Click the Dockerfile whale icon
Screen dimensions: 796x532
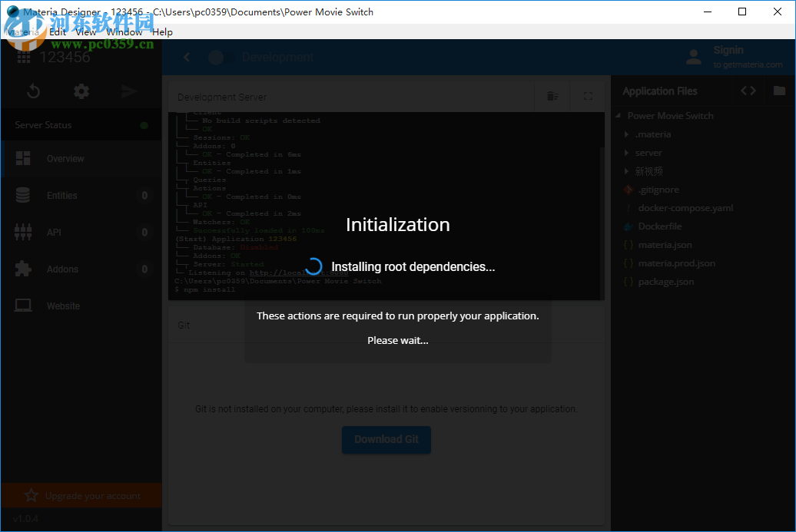tap(629, 226)
